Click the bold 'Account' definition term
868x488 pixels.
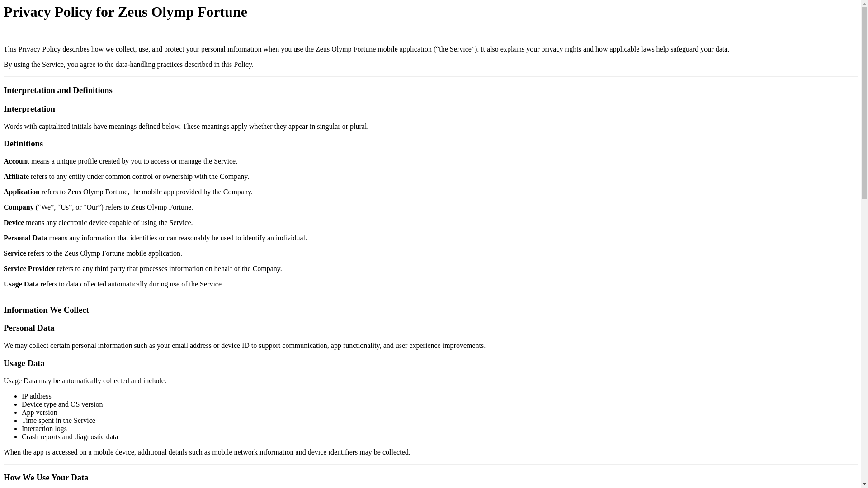click(x=16, y=161)
